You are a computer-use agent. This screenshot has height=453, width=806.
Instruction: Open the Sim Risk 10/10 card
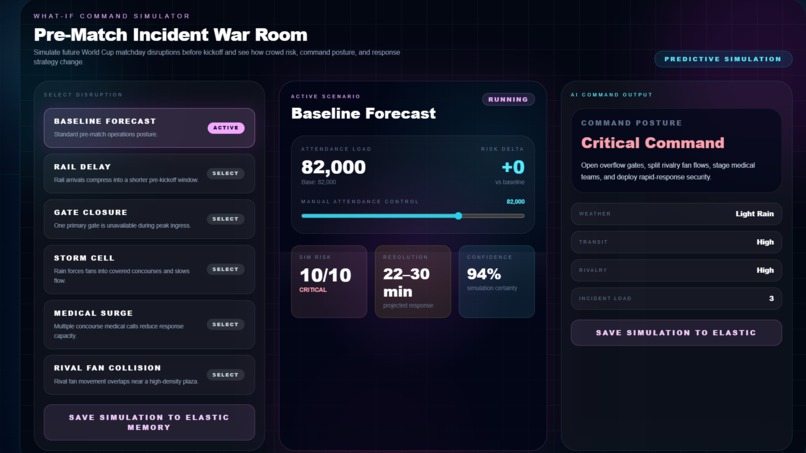pos(329,281)
